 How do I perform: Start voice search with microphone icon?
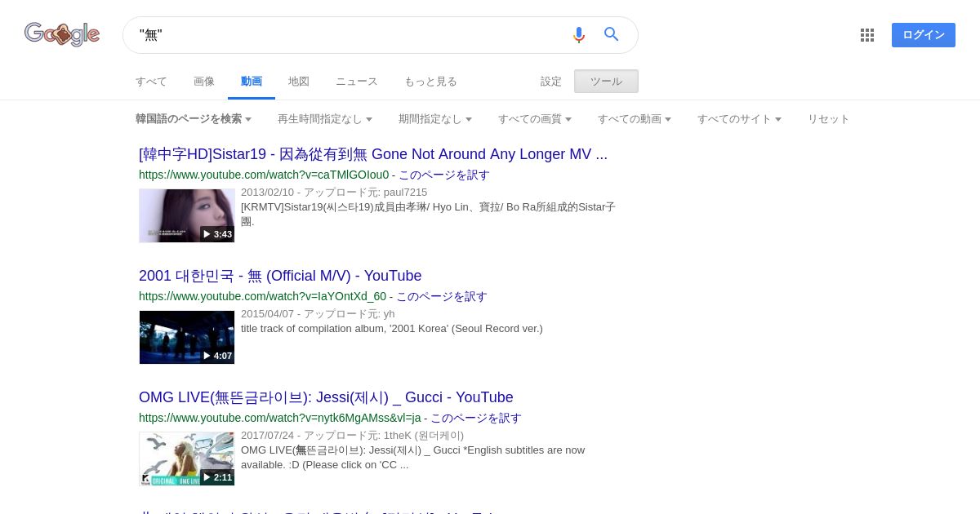(579, 35)
